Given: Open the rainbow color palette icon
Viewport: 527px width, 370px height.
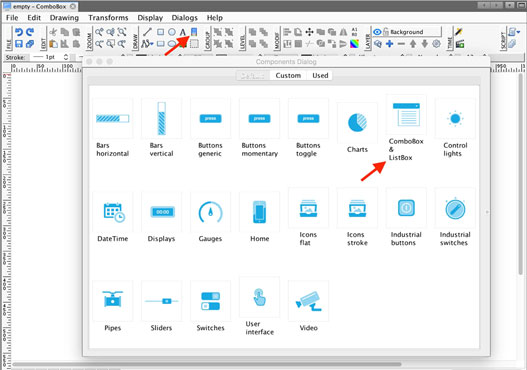Looking at the screenshot, I should pyautogui.click(x=354, y=44).
